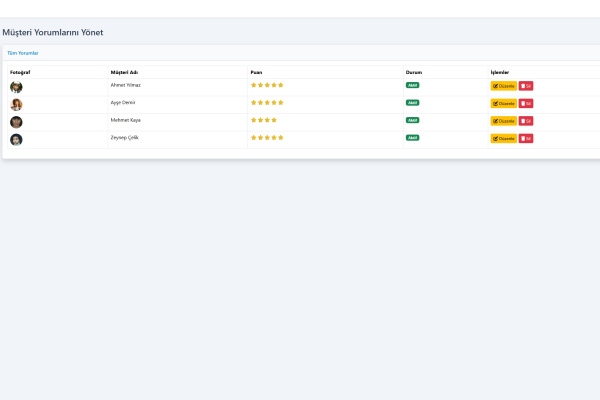
Task: Delete Zeynep Çelik's review
Action: click(x=526, y=138)
